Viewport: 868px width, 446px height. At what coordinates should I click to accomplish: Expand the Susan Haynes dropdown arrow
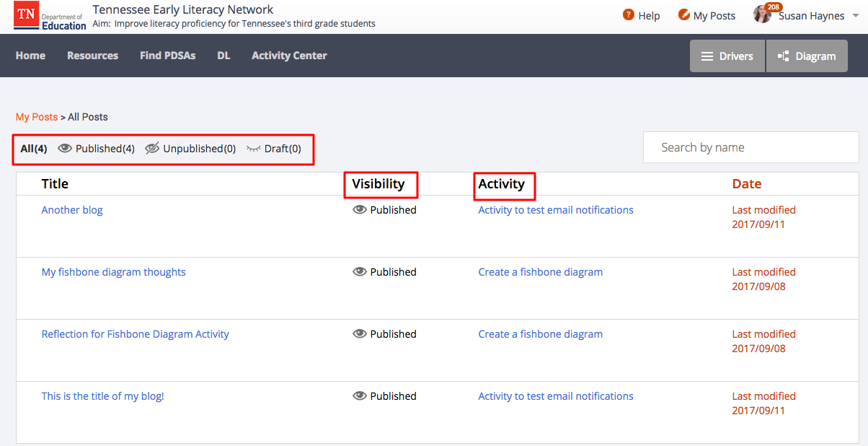click(x=854, y=16)
